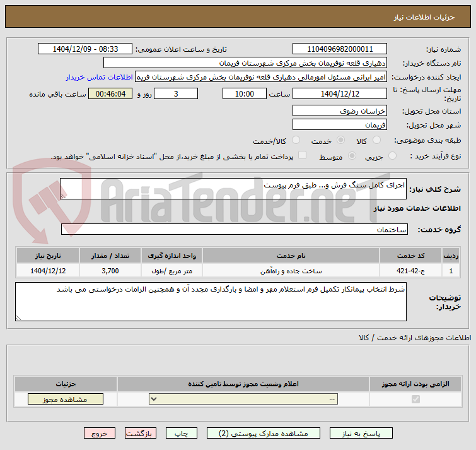Click the نام خدمت column header
The height and width of the screenshot is (450, 476).
point(291,256)
